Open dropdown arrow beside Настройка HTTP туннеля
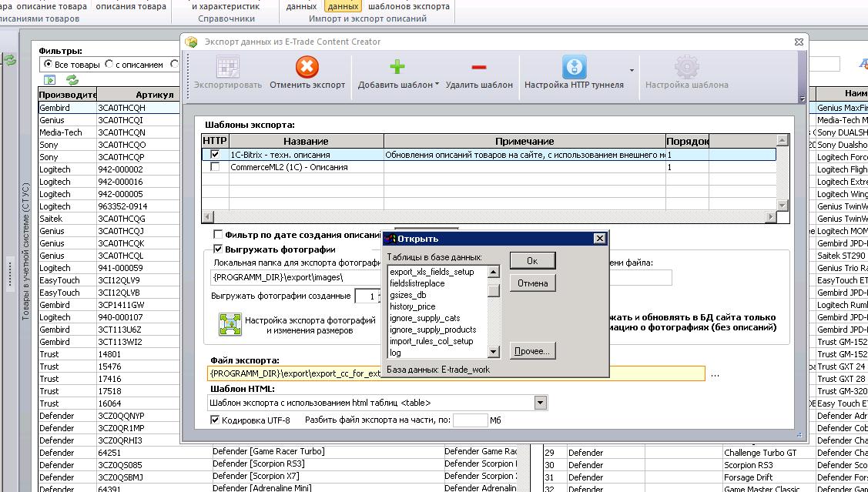The height and width of the screenshot is (492, 868). coord(632,70)
